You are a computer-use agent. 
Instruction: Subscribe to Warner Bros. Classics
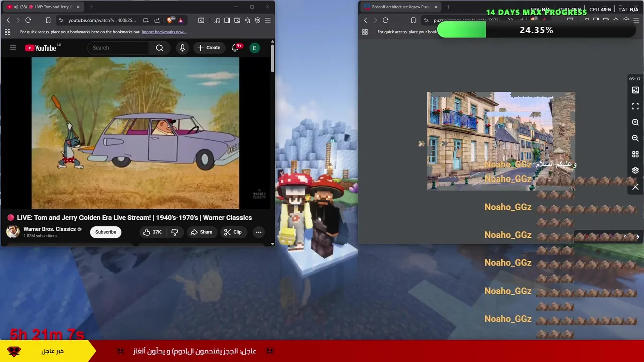(106, 232)
